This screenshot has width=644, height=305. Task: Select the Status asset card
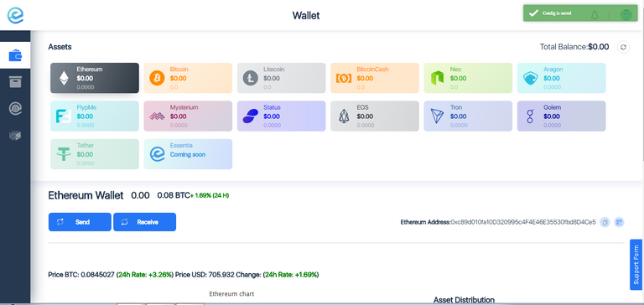(x=282, y=116)
